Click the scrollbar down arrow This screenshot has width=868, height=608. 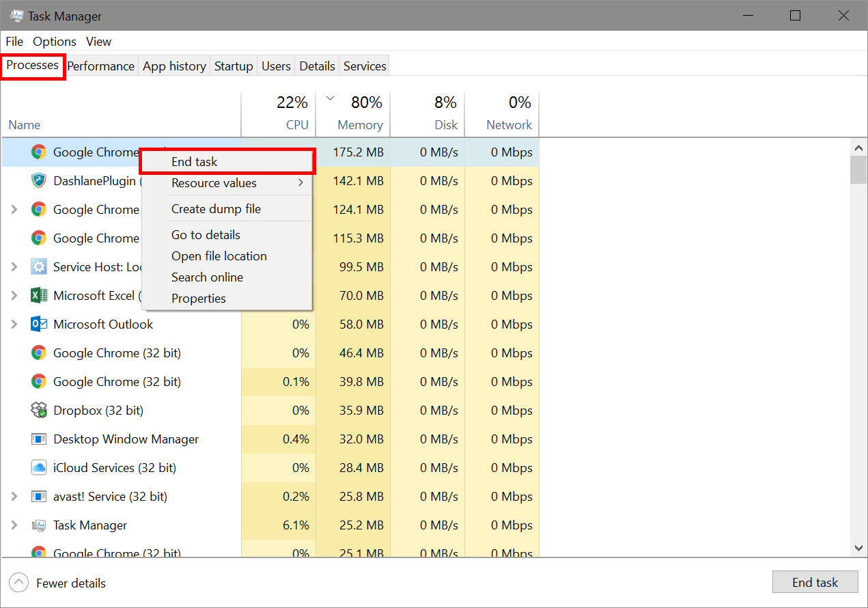coord(858,547)
